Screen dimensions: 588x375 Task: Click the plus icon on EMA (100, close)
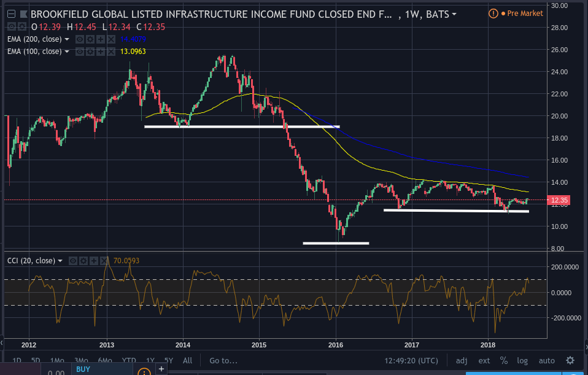click(x=101, y=52)
